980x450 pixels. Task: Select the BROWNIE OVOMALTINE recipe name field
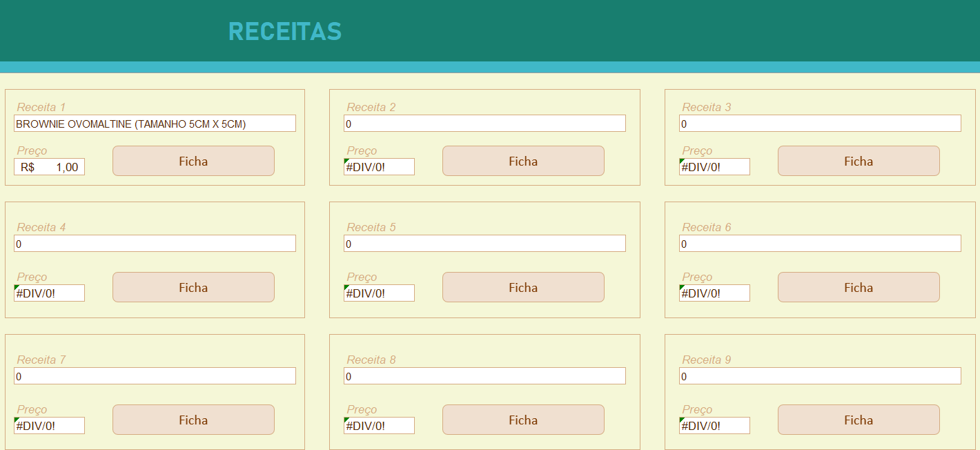pyautogui.click(x=155, y=124)
